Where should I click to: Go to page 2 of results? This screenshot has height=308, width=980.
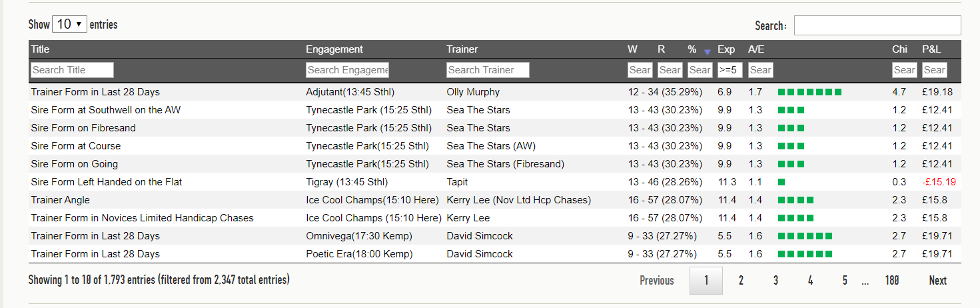(741, 281)
